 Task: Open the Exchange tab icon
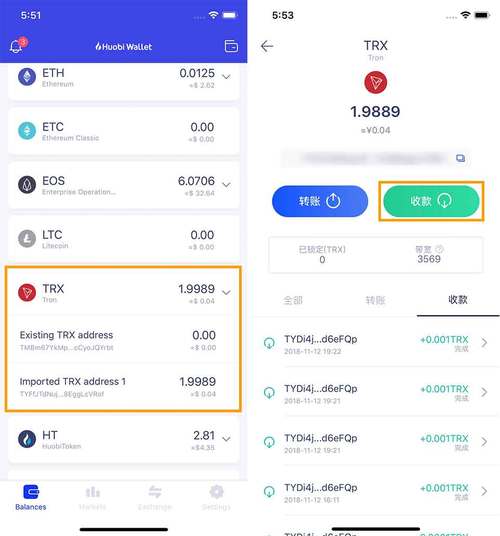pyautogui.click(x=155, y=492)
